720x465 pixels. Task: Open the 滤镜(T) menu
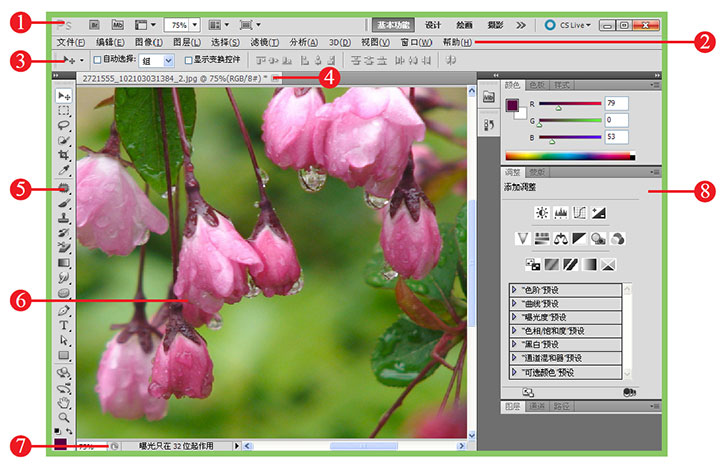263,42
